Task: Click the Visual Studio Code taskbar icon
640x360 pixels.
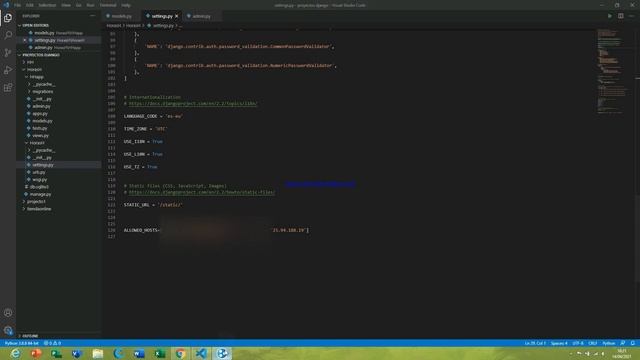Action: click(x=201, y=353)
